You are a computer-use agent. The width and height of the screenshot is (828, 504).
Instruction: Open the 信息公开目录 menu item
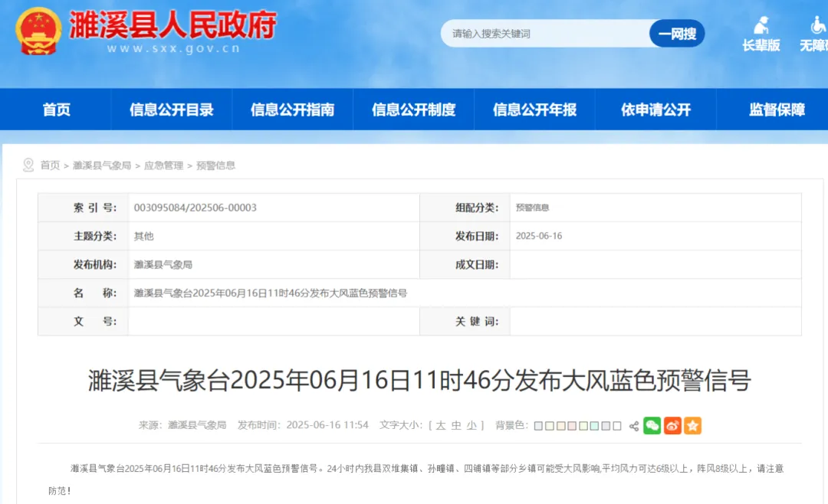point(172,110)
